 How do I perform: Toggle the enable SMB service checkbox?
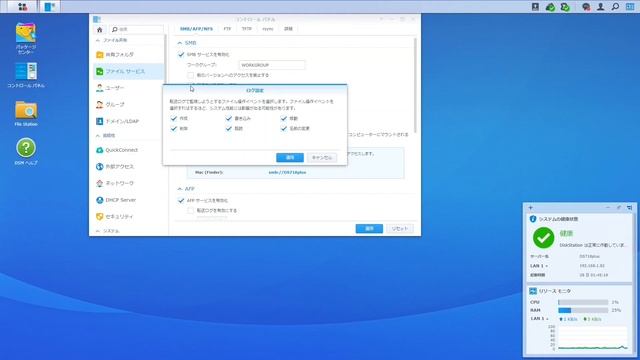[181, 55]
